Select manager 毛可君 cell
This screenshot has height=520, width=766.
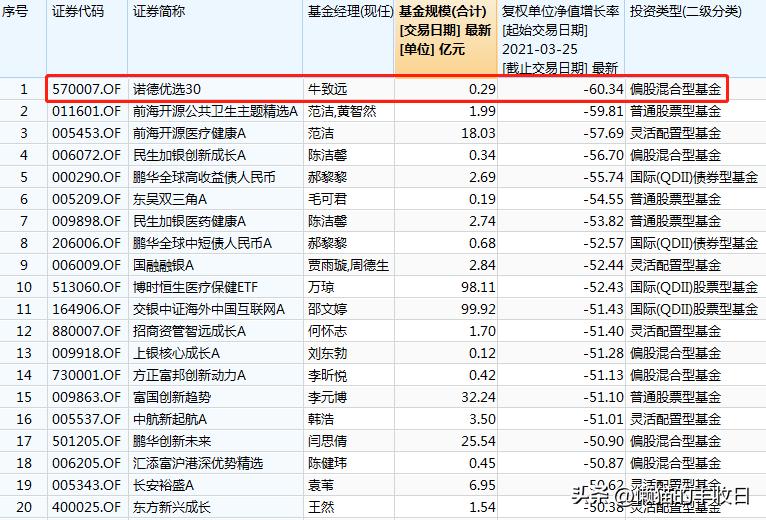(x=327, y=199)
